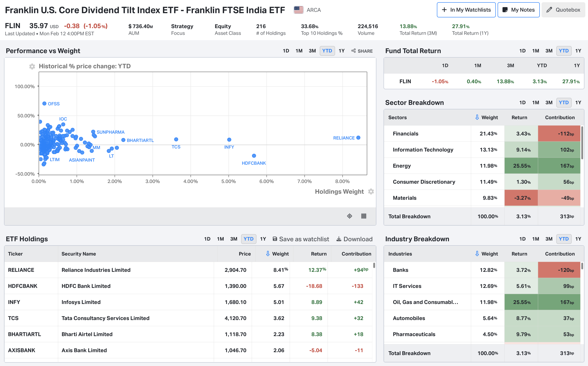Click the Pharmaceuticals industry row
Viewport: 588px width, 366px height.
pyautogui.click(x=482, y=334)
